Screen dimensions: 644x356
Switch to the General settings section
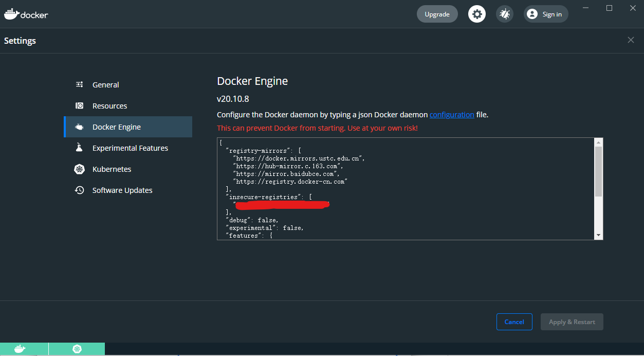105,85
